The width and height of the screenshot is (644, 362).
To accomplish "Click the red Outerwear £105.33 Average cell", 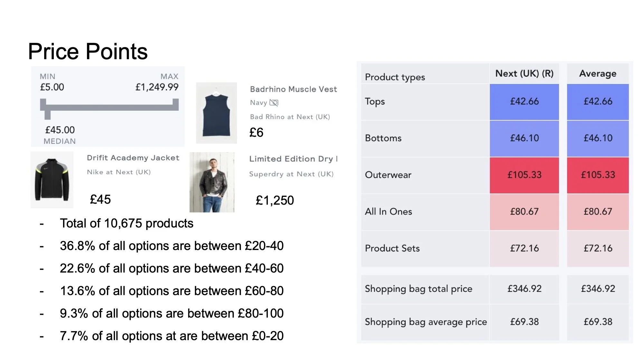I will [598, 175].
